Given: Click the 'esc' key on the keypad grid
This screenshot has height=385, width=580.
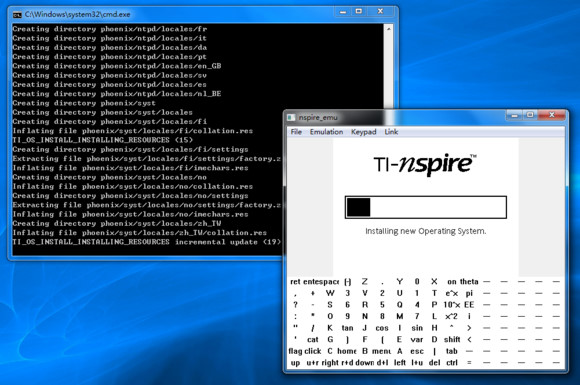Looking at the screenshot, I should click(x=417, y=351).
